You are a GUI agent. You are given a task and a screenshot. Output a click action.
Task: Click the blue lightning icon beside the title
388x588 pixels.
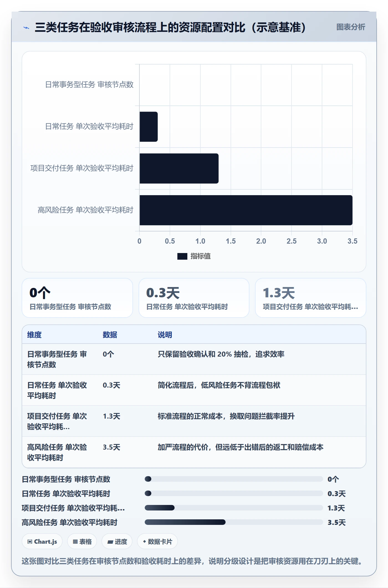point(26,28)
